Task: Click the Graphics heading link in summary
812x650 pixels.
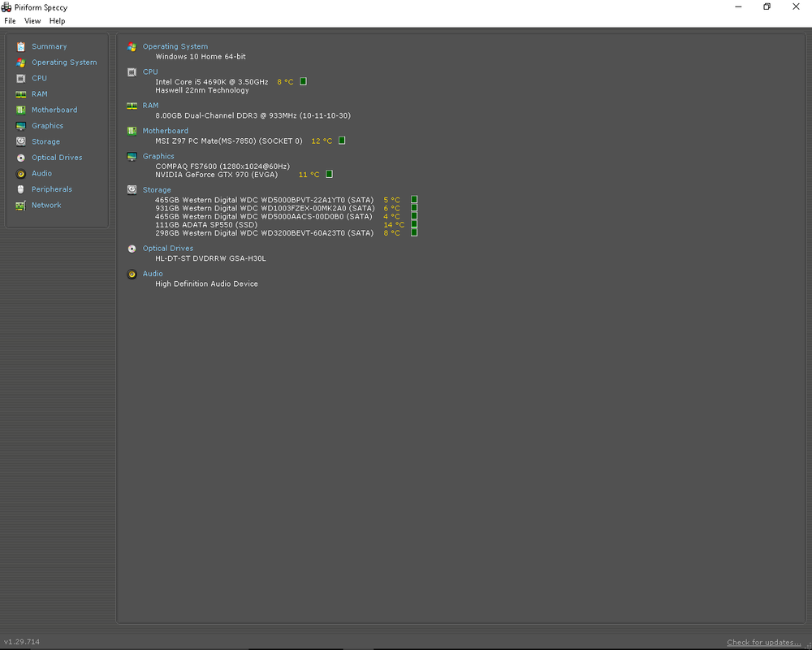Action: click(x=158, y=157)
